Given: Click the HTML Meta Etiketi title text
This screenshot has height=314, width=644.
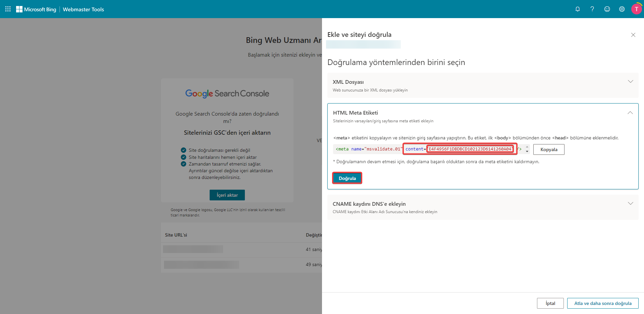Looking at the screenshot, I should point(356,113).
